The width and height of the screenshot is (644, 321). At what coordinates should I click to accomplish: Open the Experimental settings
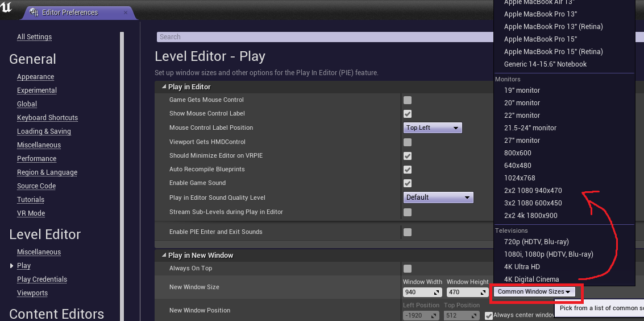tap(36, 90)
